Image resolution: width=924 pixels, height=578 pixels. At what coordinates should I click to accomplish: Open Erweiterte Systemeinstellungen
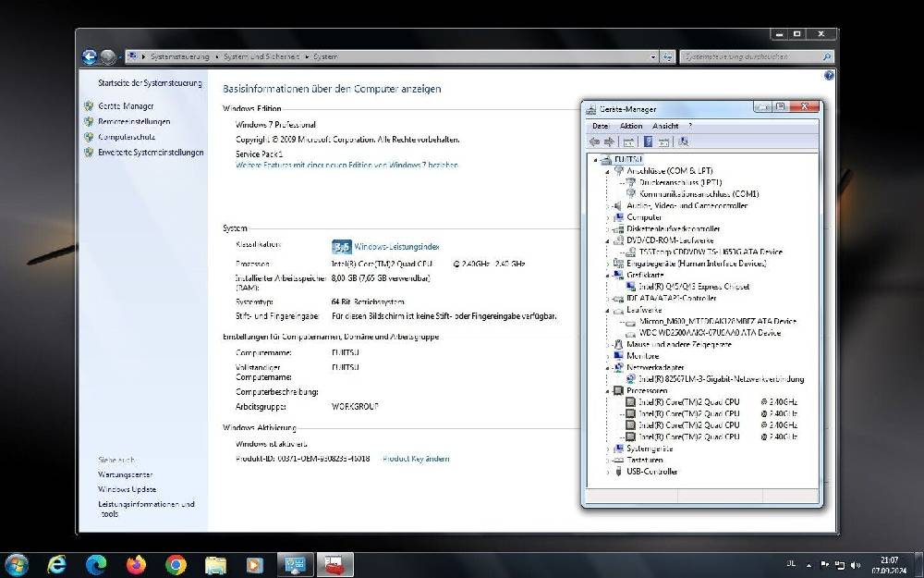click(151, 153)
